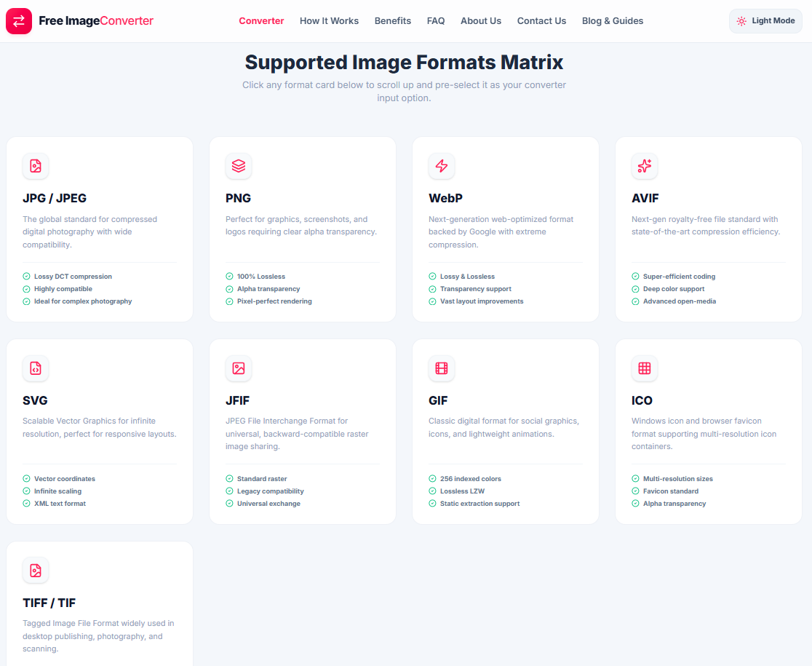Choose the TIFF / TIF card title
The height and width of the screenshot is (666, 812).
(x=49, y=603)
